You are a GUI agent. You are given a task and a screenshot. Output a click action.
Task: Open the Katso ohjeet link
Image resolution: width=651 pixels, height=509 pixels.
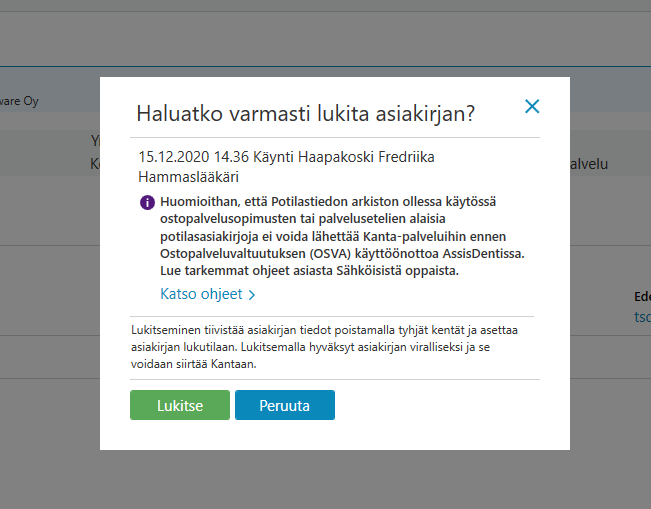[208, 294]
